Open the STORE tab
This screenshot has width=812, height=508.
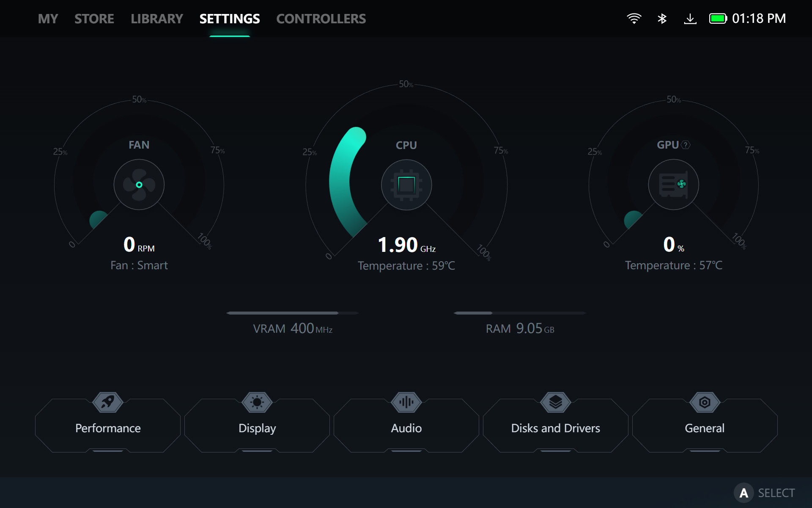coord(94,19)
